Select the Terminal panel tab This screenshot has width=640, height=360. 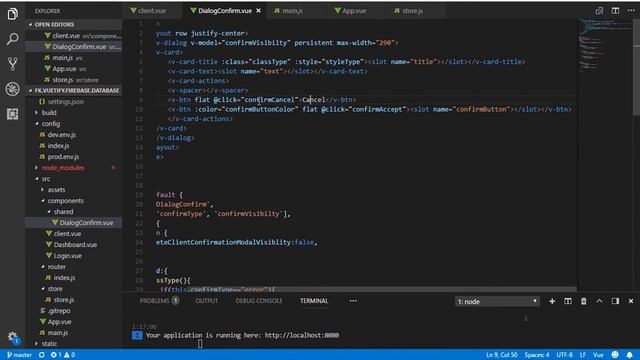click(x=314, y=301)
